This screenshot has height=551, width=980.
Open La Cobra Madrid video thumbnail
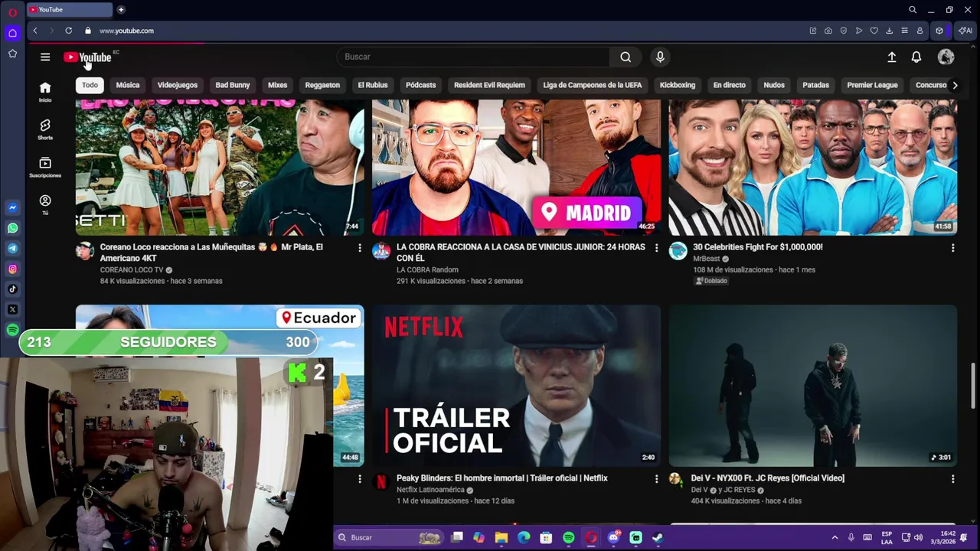coord(516,168)
